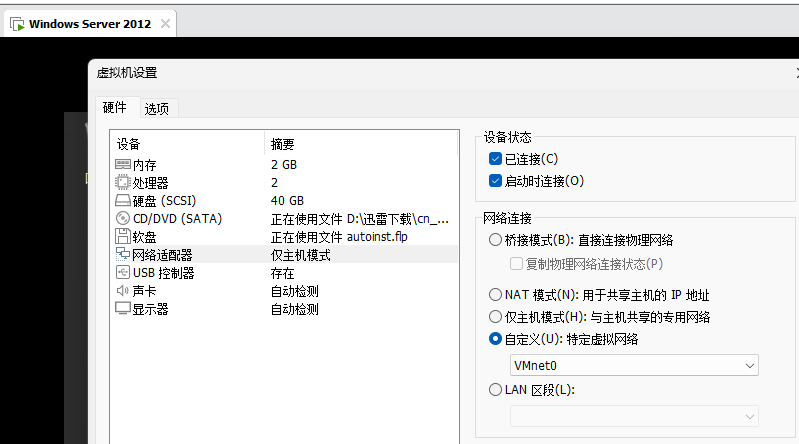Click the 40 GB disk summary
799x444 pixels.
click(x=287, y=201)
